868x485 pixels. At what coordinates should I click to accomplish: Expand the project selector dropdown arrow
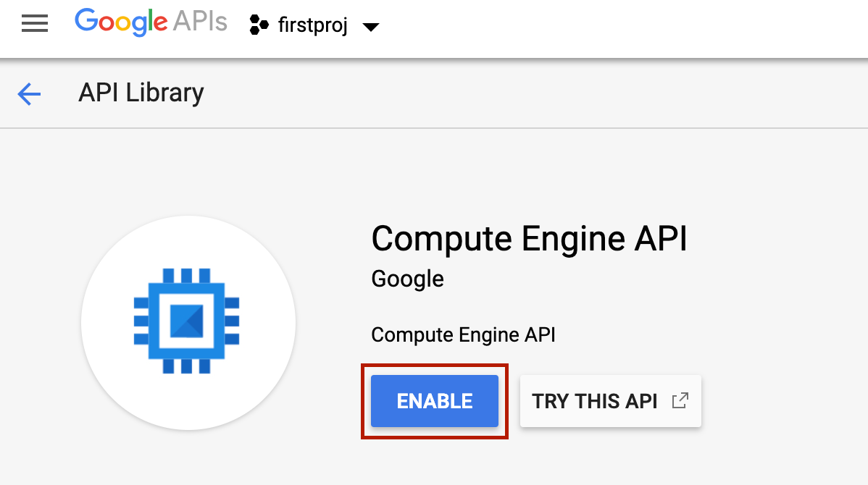click(370, 27)
